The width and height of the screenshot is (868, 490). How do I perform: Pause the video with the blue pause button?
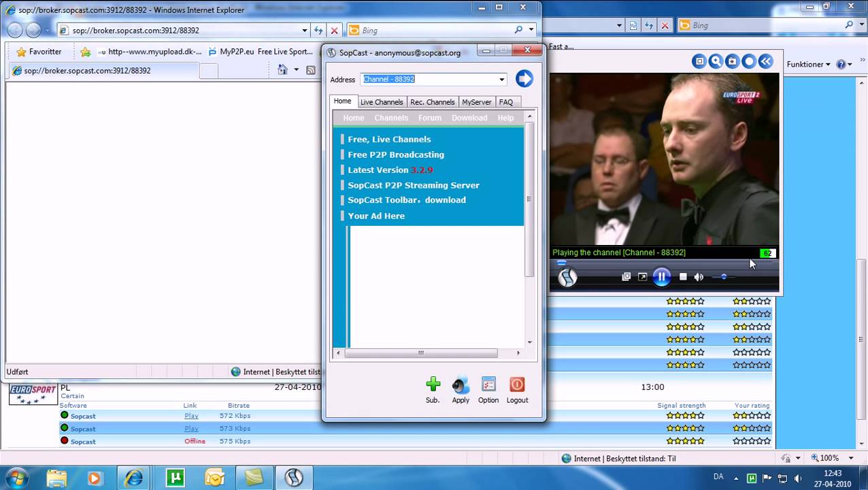(661, 277)
